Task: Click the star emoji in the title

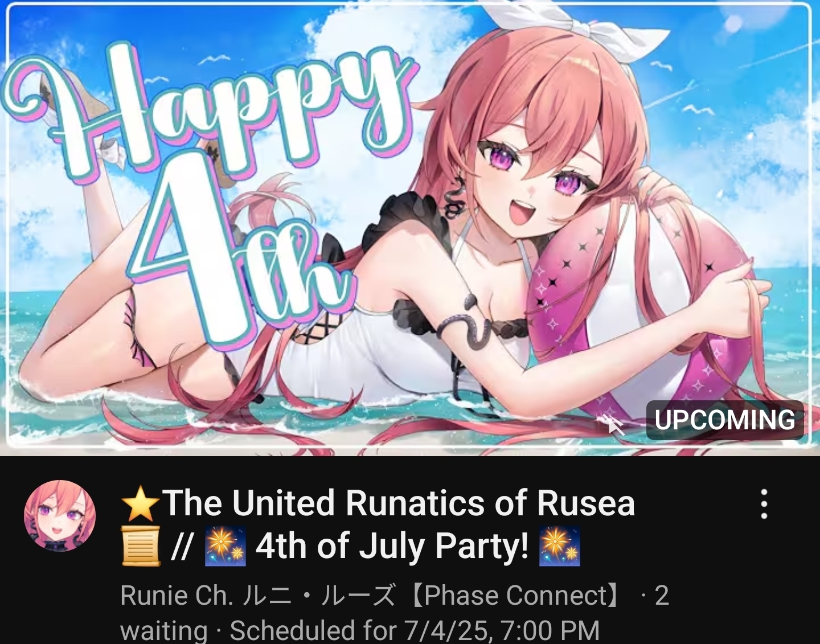Action: [141, 504]
